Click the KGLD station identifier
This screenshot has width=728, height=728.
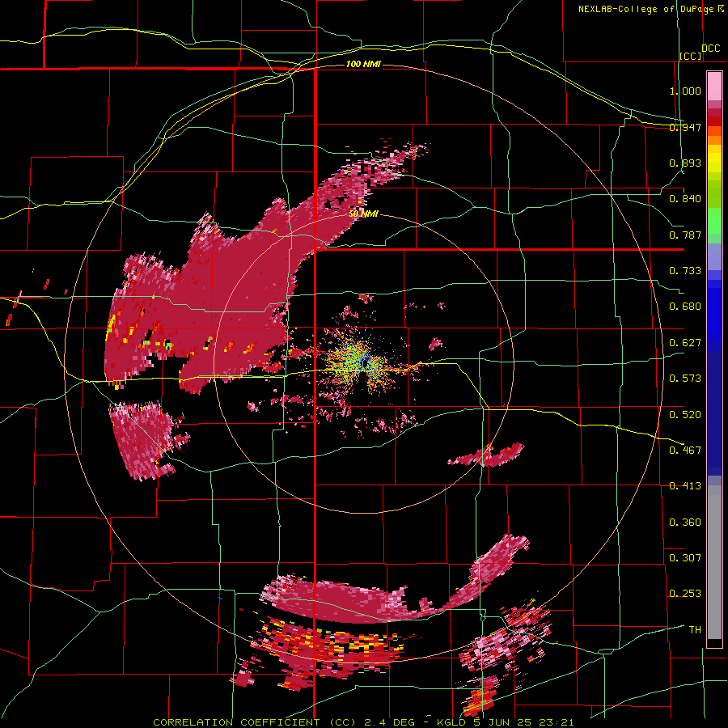click(451, 722)
